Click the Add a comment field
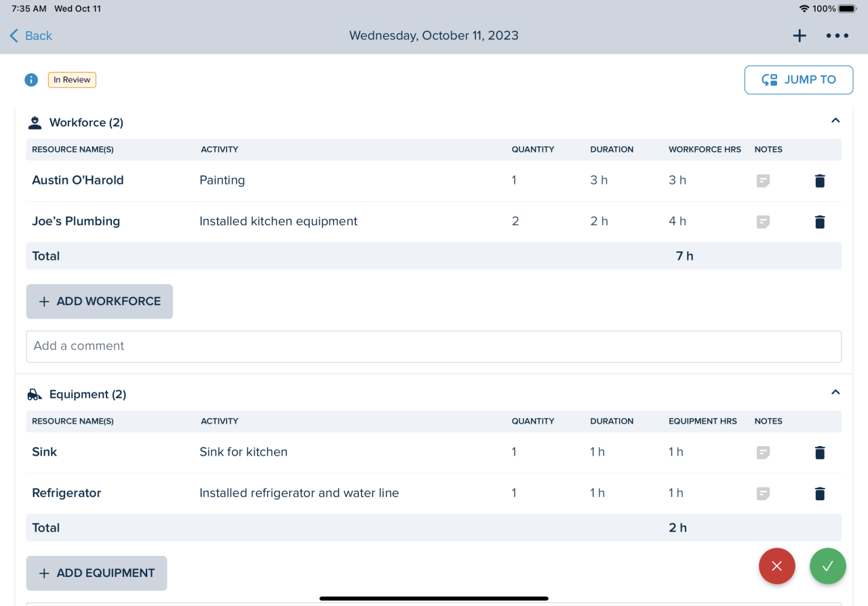Screen dimensions: 868x606 point(433,346)
